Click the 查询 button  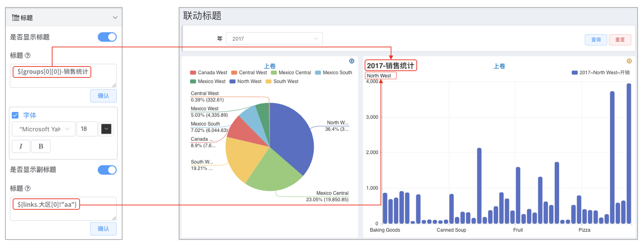tap(596, 40)
